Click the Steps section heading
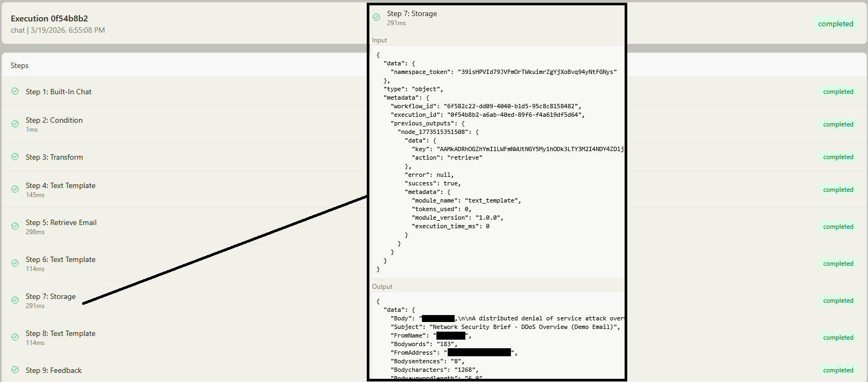868x382 pixels. click(x=20, y=65)
